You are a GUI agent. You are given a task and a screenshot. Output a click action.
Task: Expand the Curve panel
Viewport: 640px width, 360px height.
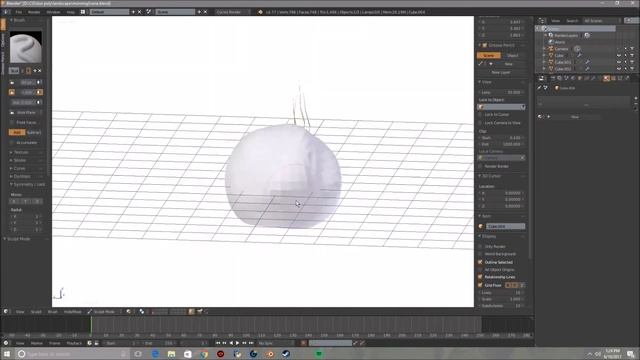(19, 168)
